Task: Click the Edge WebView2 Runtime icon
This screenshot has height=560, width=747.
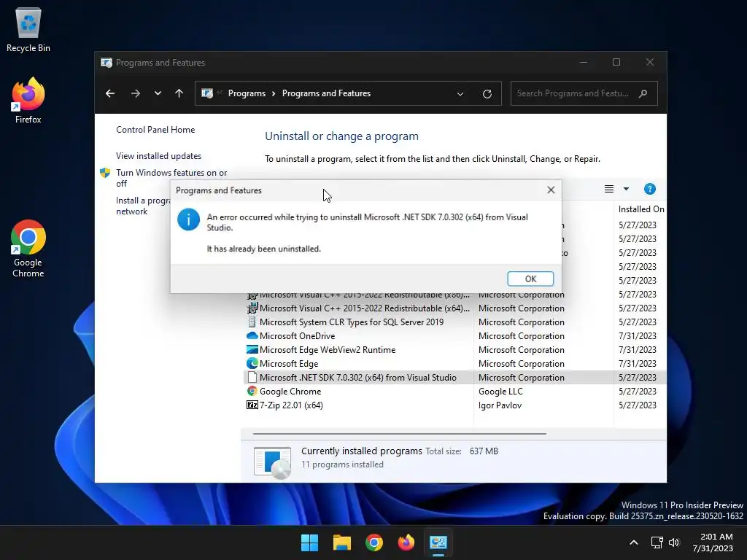Action: [252, 349]
